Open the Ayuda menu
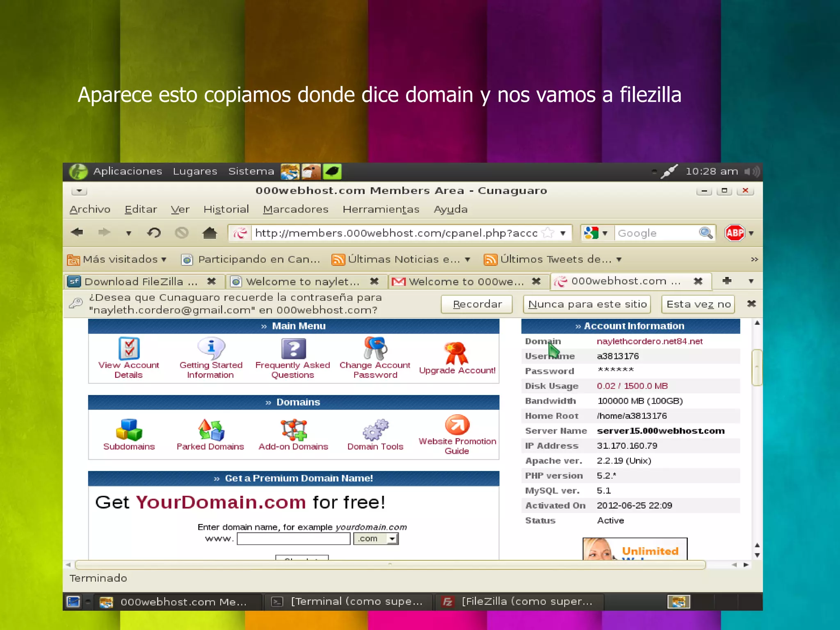Viewport: 840px width, 630px height. (x=450, y=209)
